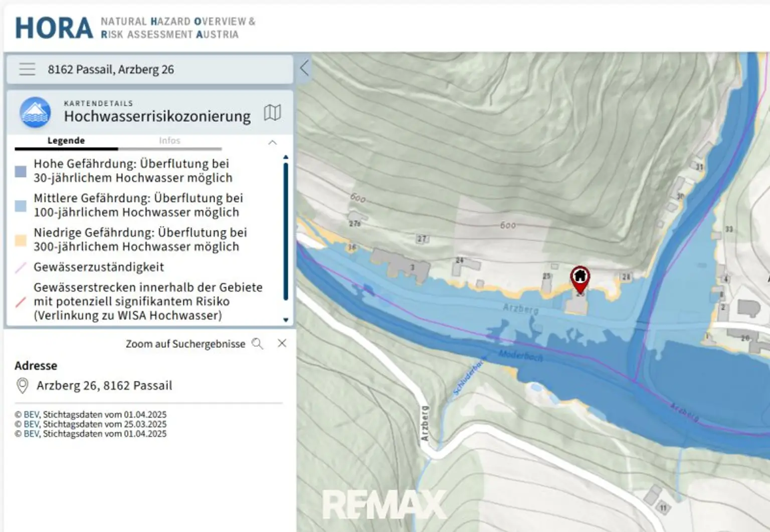The width and height of the screenshot is (770, 532).
Task: Click the down arrow below the legend scrollbar
Action: pyautogui.click(x=286, y=319)
